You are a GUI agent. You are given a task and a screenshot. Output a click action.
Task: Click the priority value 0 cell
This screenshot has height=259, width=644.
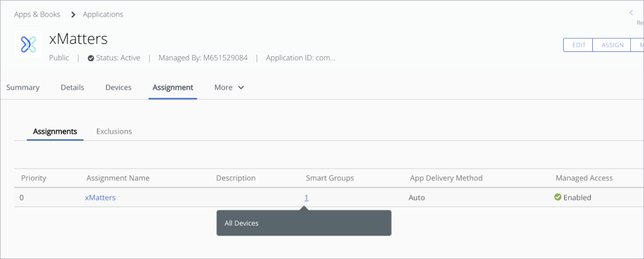pyautogui.click(x=22, y=197)
